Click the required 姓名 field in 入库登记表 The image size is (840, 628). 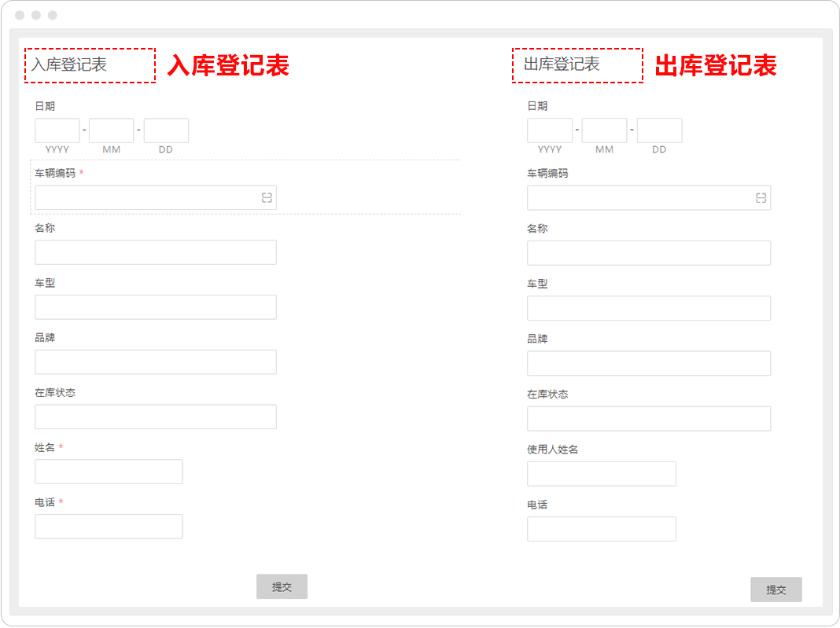click(x=109, y=472)
